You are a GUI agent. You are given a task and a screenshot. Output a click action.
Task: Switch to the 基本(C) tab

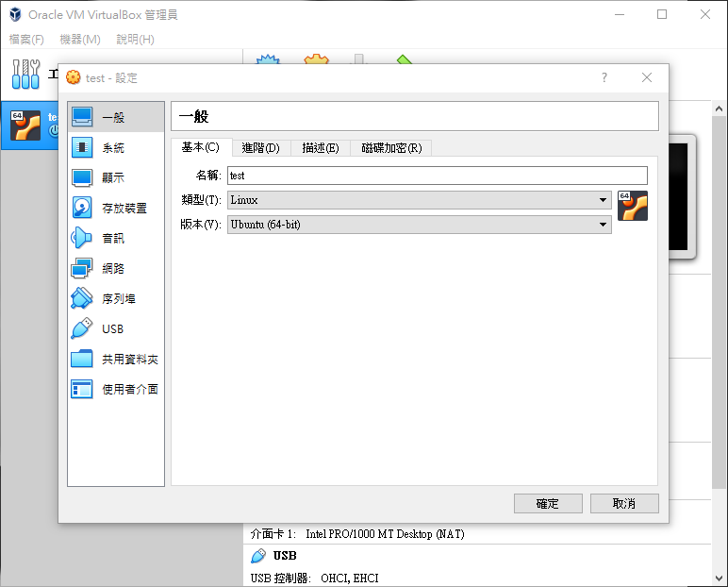[x=201, y=147]
